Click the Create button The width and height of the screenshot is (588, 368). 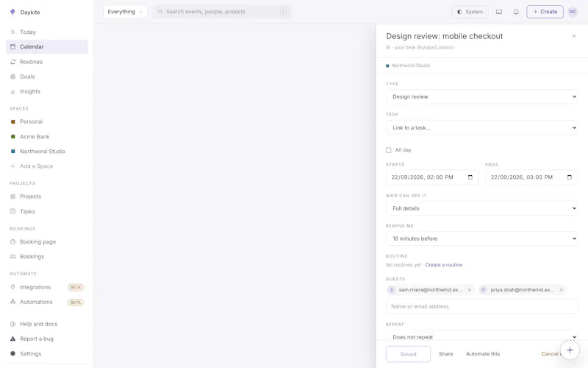coord(545,12)
